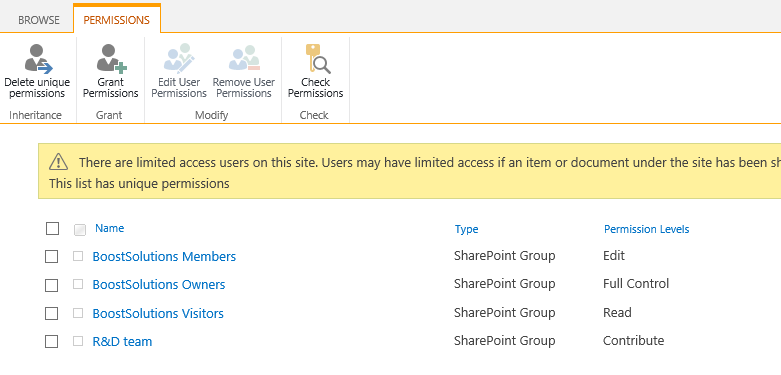Click small icon beside R&D team
This screenshot has width=781, height=375.
click(78, 341)
